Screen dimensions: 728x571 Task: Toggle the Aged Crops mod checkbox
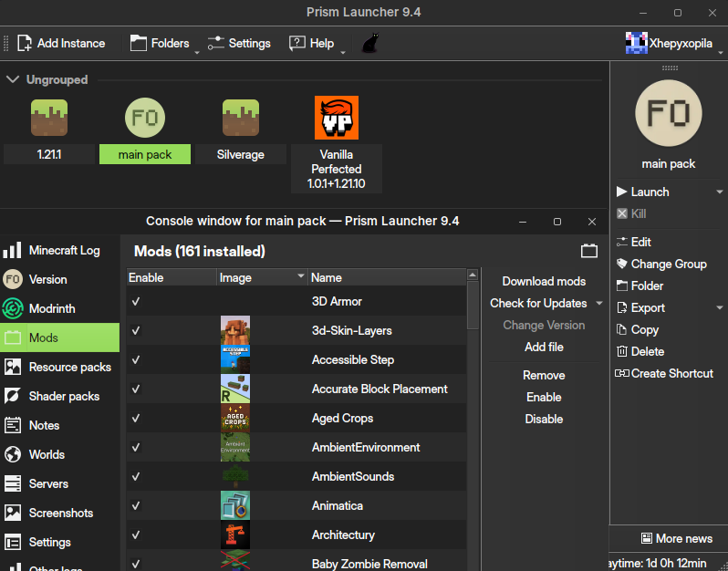[x=136, y=418]
